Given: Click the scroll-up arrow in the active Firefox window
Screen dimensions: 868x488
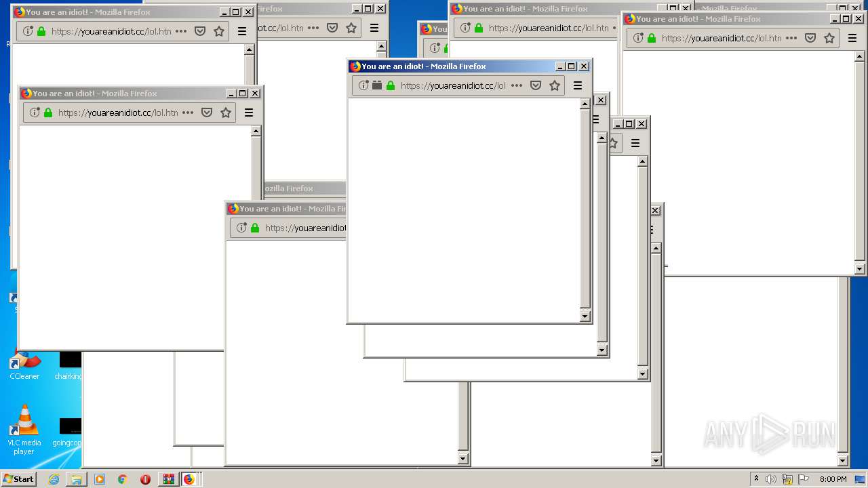Looking at the screenshot, I should click(585, 104).
